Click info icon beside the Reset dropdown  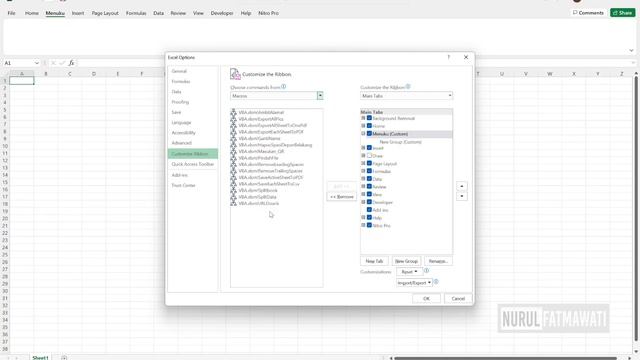426,271
